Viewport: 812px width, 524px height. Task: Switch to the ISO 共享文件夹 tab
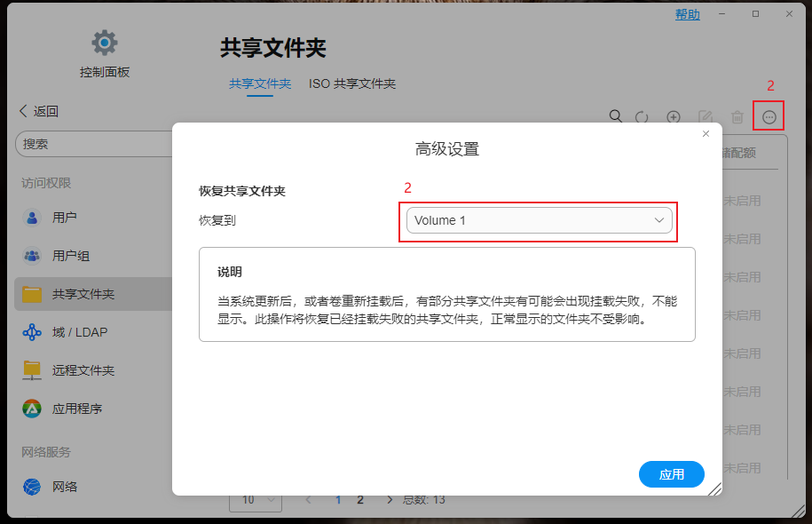[352, 84]
